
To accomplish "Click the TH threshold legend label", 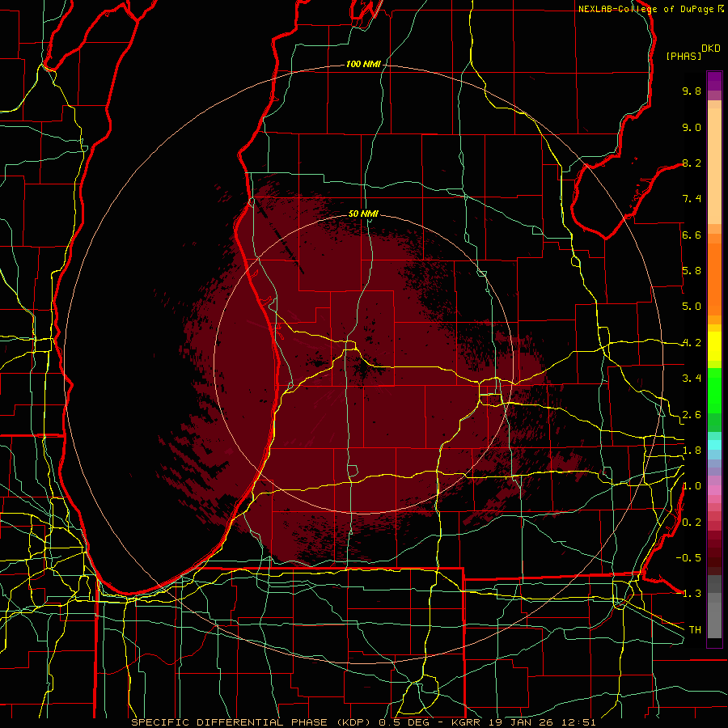I will pos(695,630).
